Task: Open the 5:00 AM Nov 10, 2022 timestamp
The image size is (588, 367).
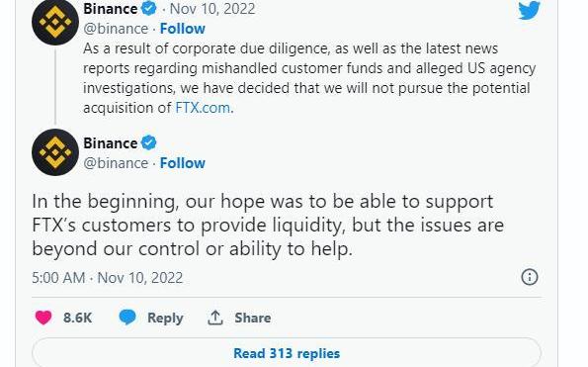Action: (x=108, y=278)
